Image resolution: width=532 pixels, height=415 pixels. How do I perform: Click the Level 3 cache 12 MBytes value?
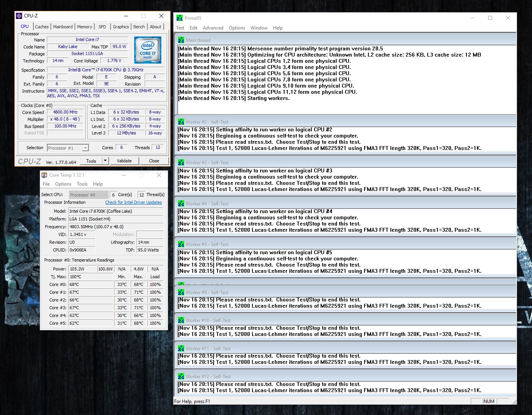(126, 133)
